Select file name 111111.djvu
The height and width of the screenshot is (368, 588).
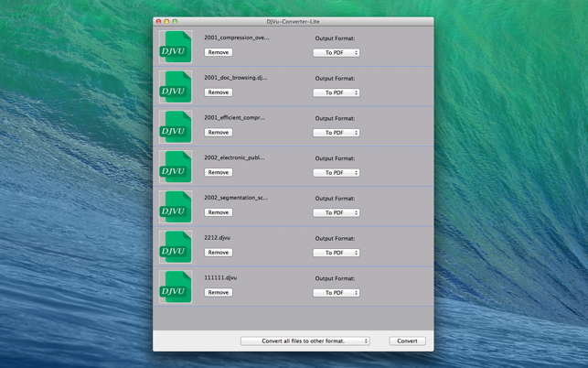pos(220,277)
